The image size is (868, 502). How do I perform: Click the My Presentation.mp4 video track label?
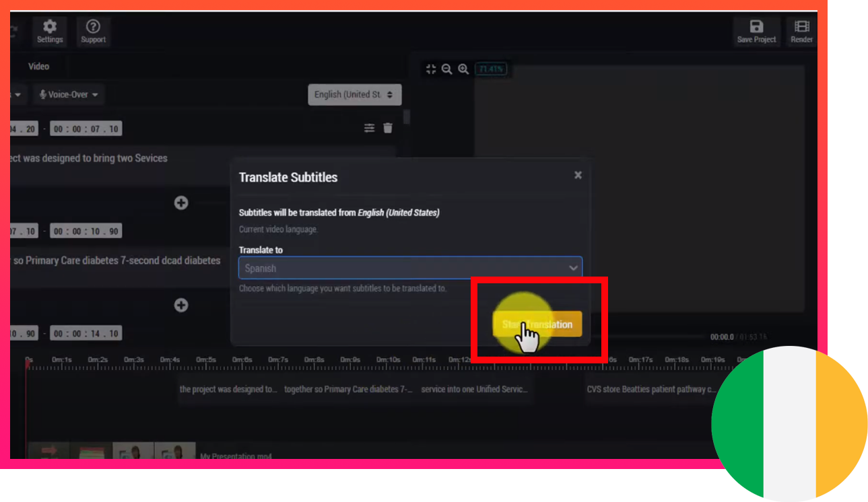coord(236,456)
